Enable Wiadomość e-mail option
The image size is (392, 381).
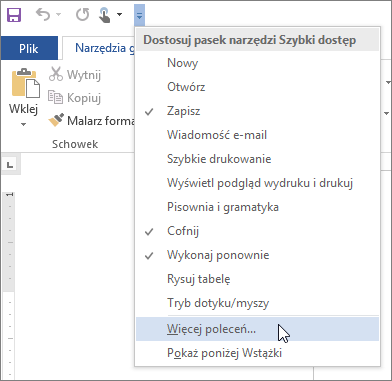pyautogui.click(x=257, y=135)
